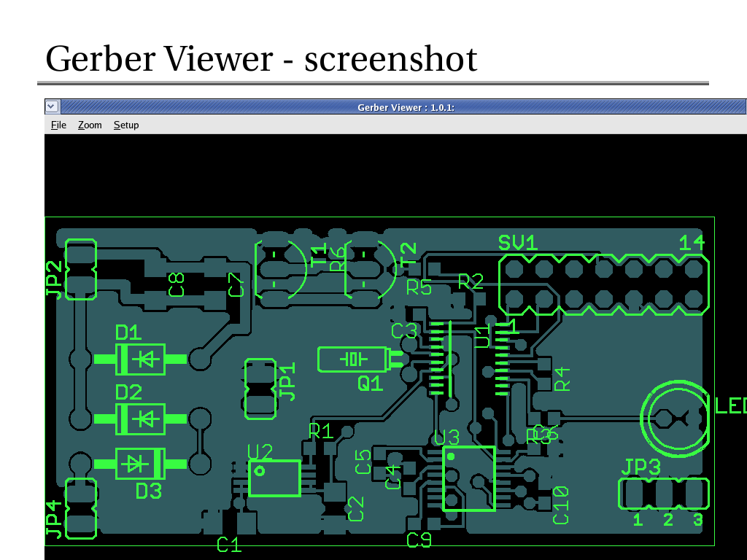Click crystal Q1 component outline

(x=360, y=359)
